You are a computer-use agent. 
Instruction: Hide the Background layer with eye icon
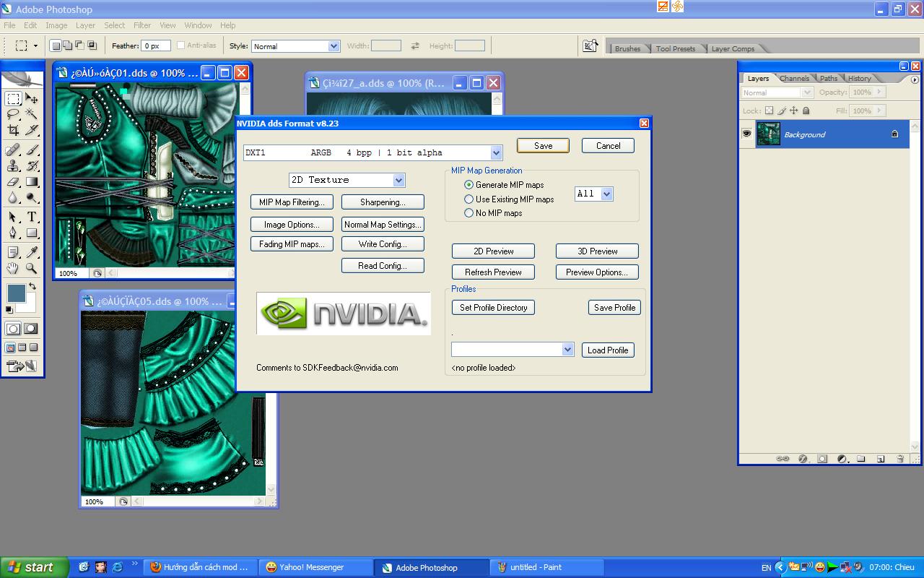[x=747, y=134]
